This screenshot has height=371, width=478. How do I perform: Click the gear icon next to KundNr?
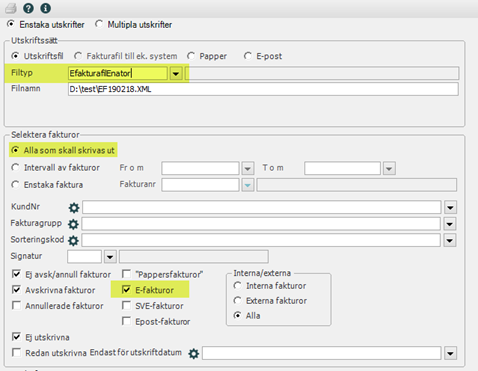74,208
